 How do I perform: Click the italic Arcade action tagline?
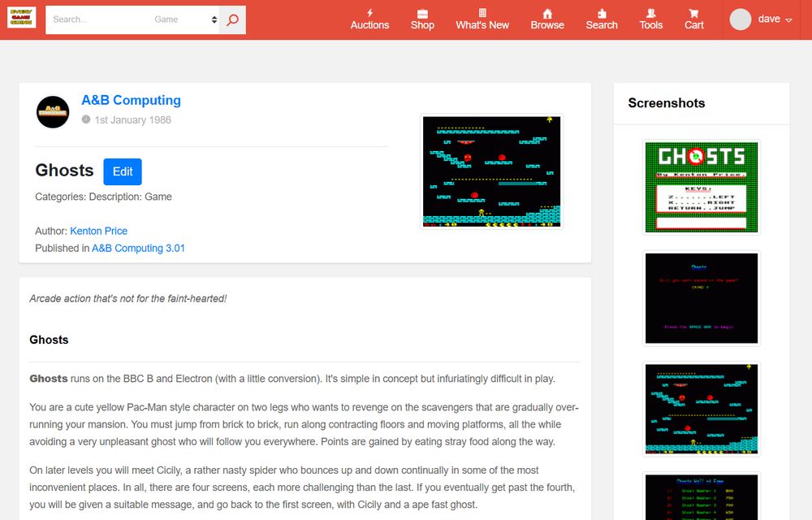(x=128, y=298)
